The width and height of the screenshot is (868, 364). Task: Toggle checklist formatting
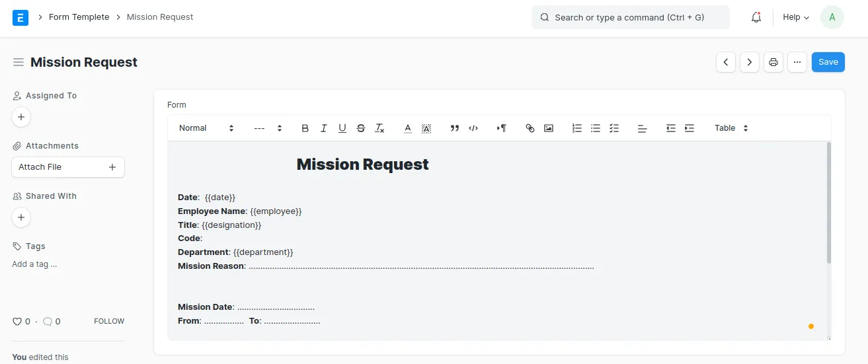click(613, 128)
